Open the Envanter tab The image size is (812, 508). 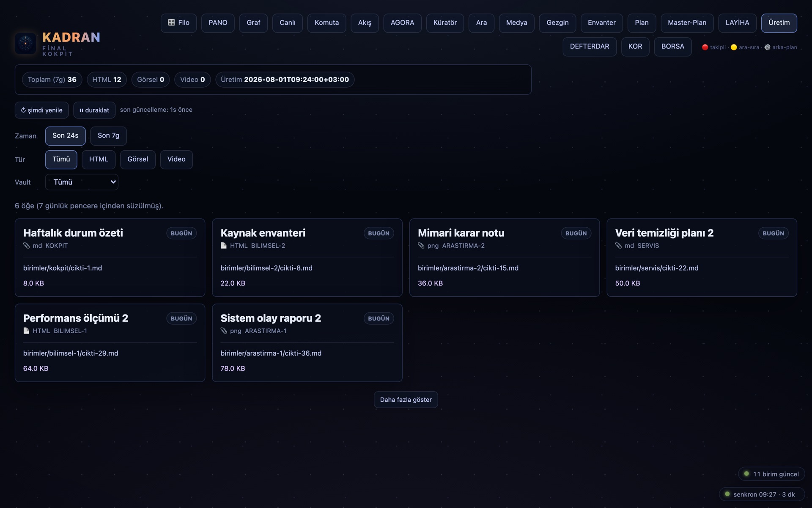pos(601,23)
